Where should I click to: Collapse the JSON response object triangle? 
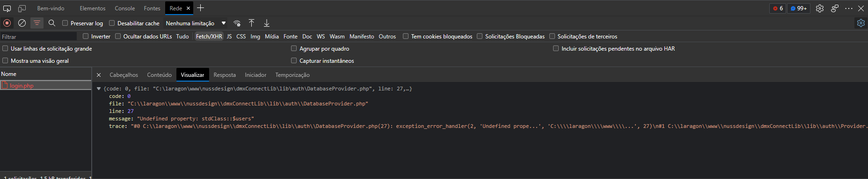tap(99, 89)
